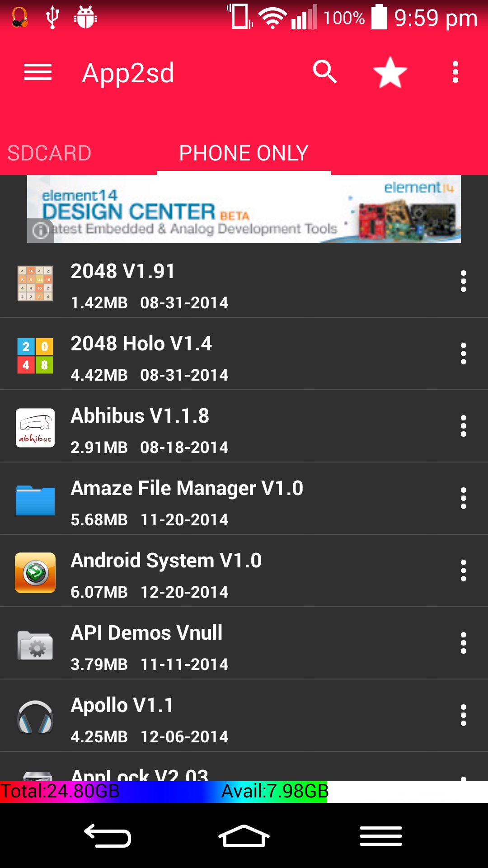Tap the Android home navigation button
The height and width of the screenshot is (868, 488).
tap(244, 835)
